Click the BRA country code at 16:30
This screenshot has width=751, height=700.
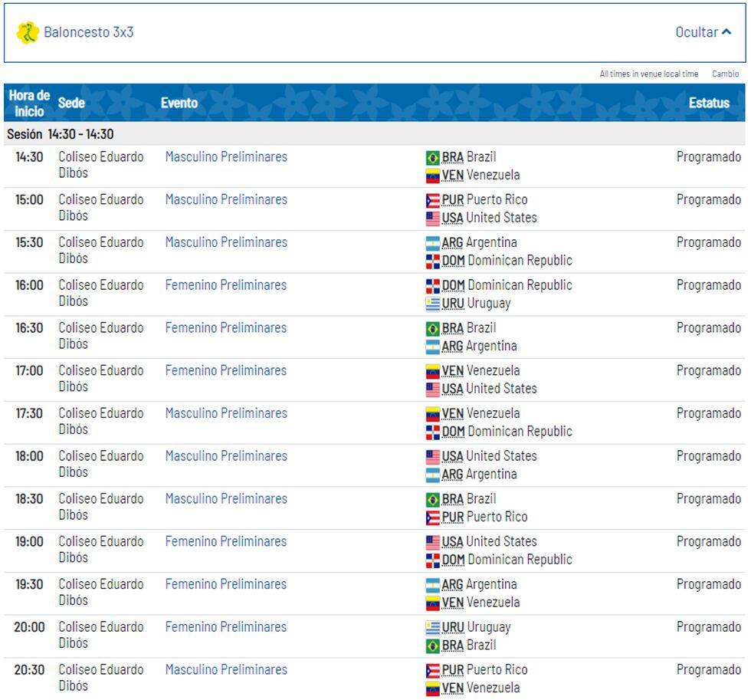452,328
